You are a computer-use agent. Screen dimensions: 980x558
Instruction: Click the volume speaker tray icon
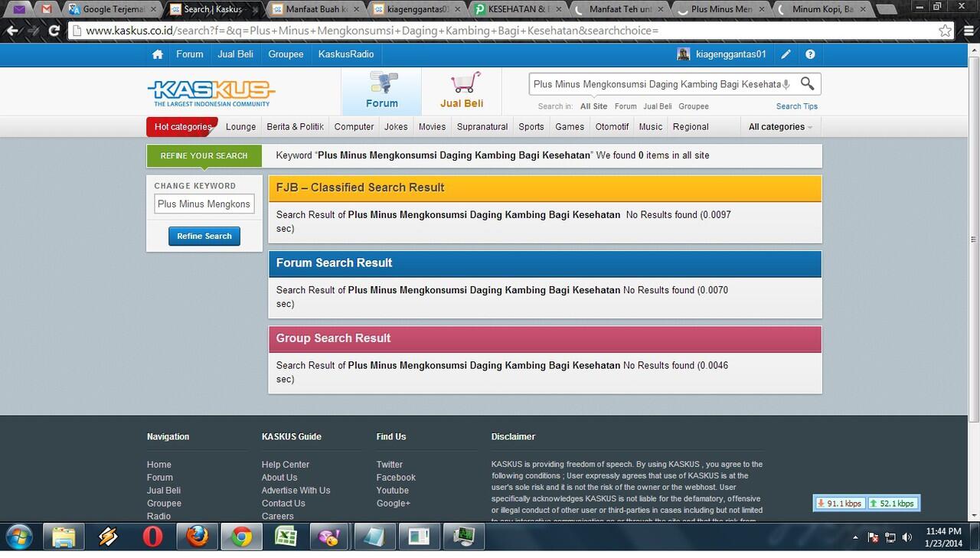pyautogui.click(x=907, y=537)
